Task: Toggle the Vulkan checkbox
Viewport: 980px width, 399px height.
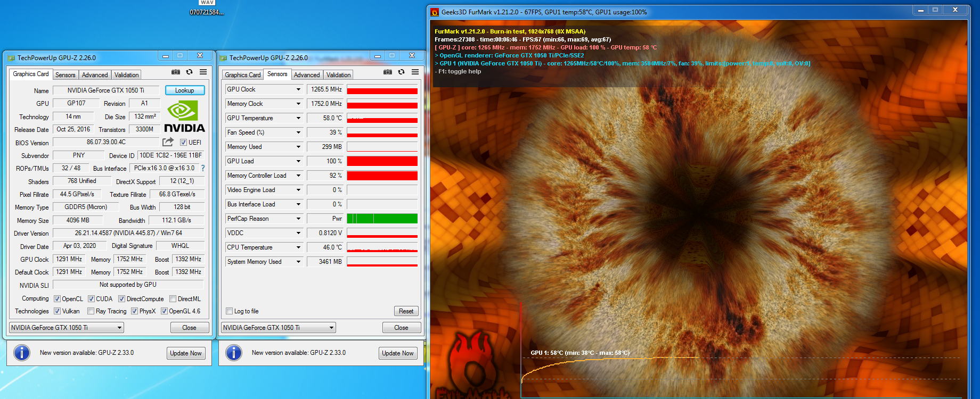Action: tap(57, 311)
